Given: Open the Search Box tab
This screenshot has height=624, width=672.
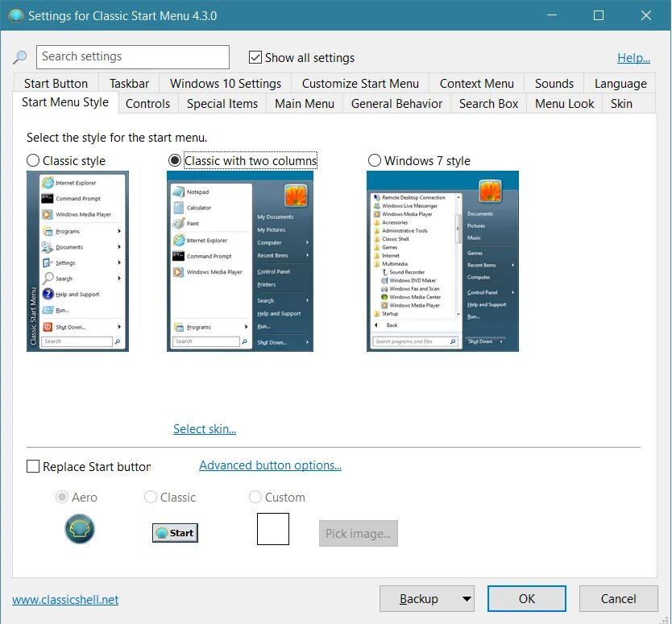Looking at the screenshot, I should [x=488, y=104].
